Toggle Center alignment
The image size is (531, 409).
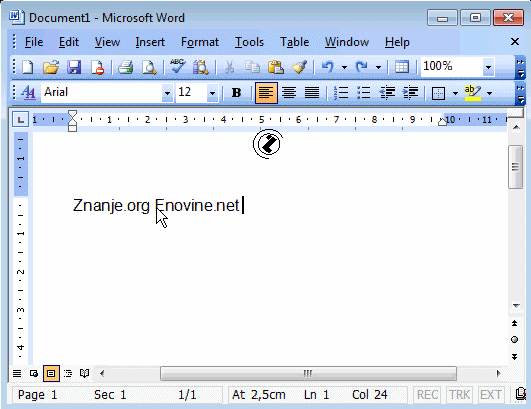click(289, 92)
